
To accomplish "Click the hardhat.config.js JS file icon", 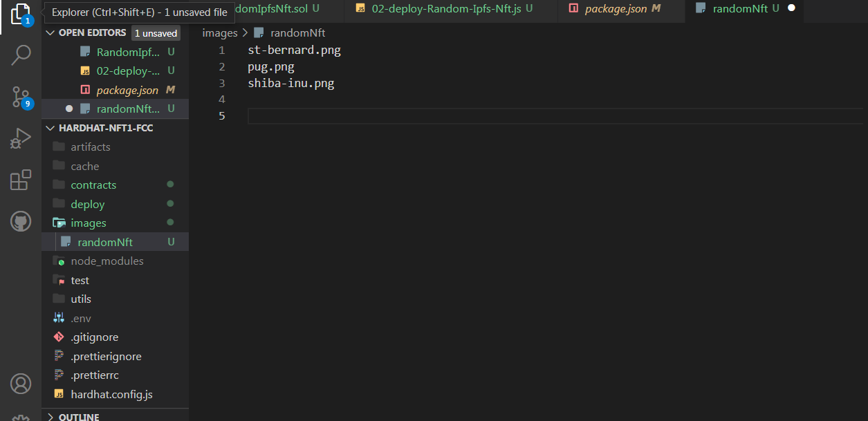I will (x=59, y=394).
